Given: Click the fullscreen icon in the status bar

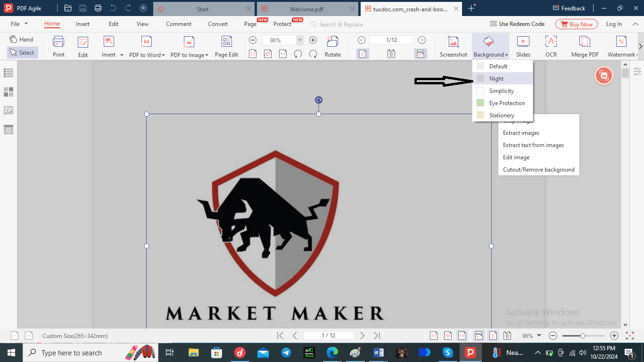Looking at the screenshot, I should (x=630, y=336).
